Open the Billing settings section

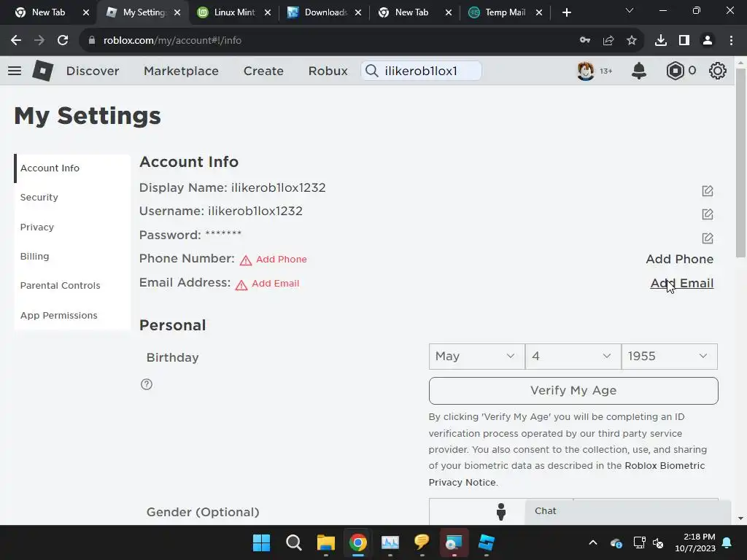pyautogui.click(x=72, y=256)
